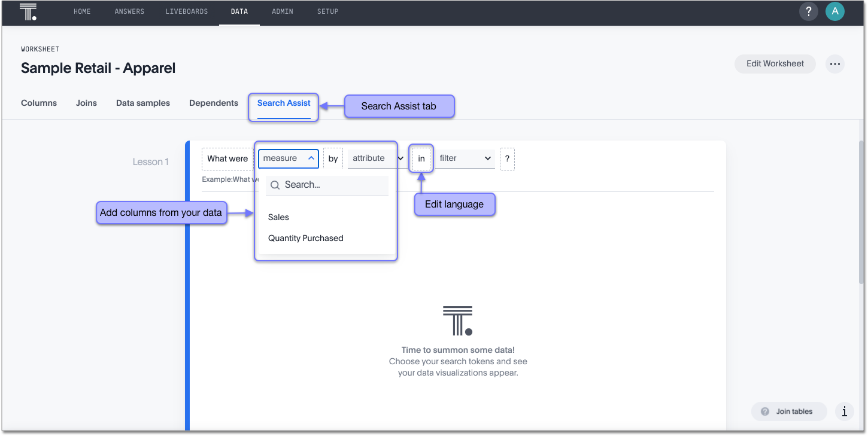Screen dimensions: 868x436
Task: Click the Search field in measure dropdown
Action: click(x=332, y=185)
